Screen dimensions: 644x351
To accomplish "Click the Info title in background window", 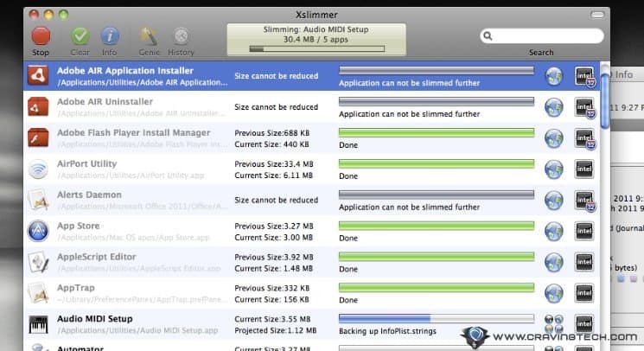I will 623,74.
